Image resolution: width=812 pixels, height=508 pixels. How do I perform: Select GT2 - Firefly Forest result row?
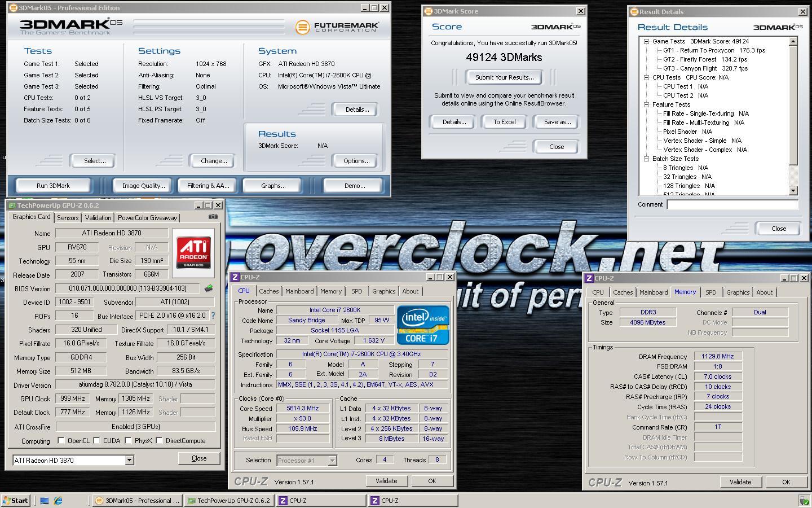(x=705, y=59)
